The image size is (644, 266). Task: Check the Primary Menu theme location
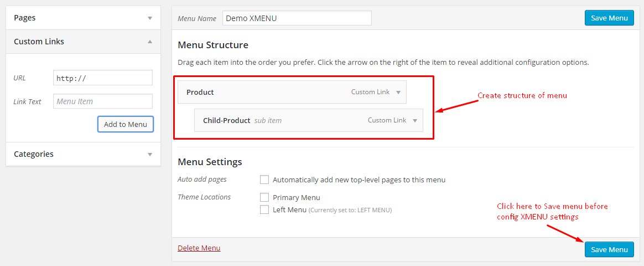[264, 197]
